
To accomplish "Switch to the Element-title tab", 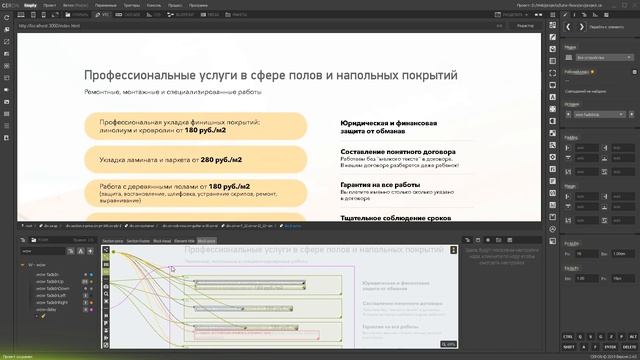I will (x=184, y=241).
